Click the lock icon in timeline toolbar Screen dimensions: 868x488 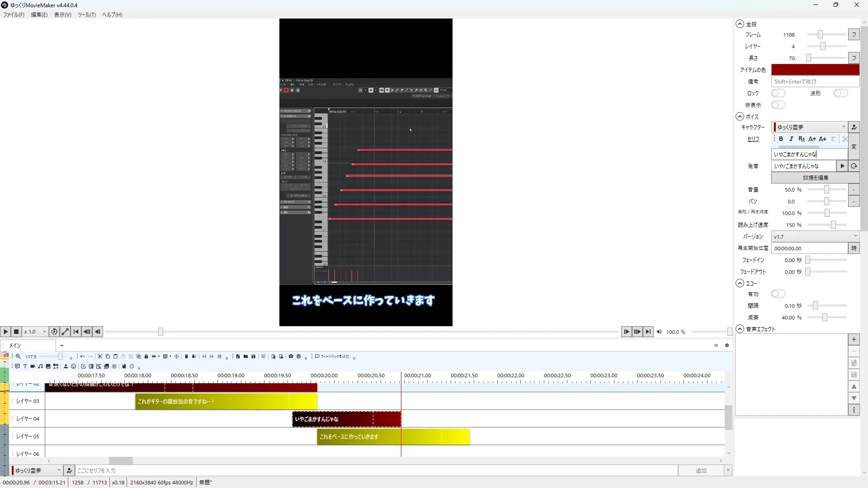click(146, 357)
